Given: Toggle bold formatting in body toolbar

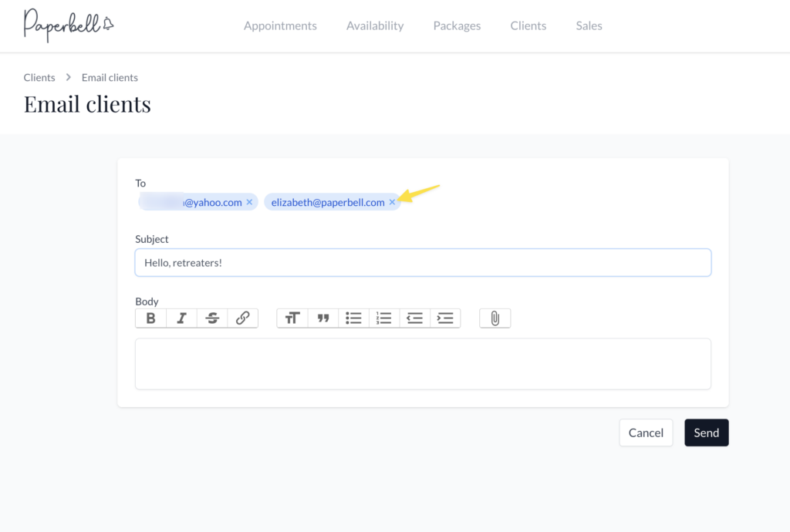Looking at the screenshot, I should coord(151,318).
